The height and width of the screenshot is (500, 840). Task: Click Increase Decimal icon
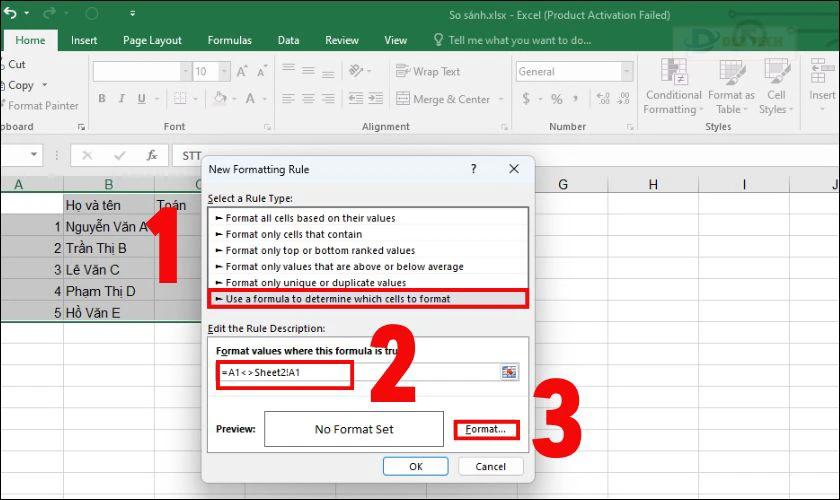tap(603, 98)
